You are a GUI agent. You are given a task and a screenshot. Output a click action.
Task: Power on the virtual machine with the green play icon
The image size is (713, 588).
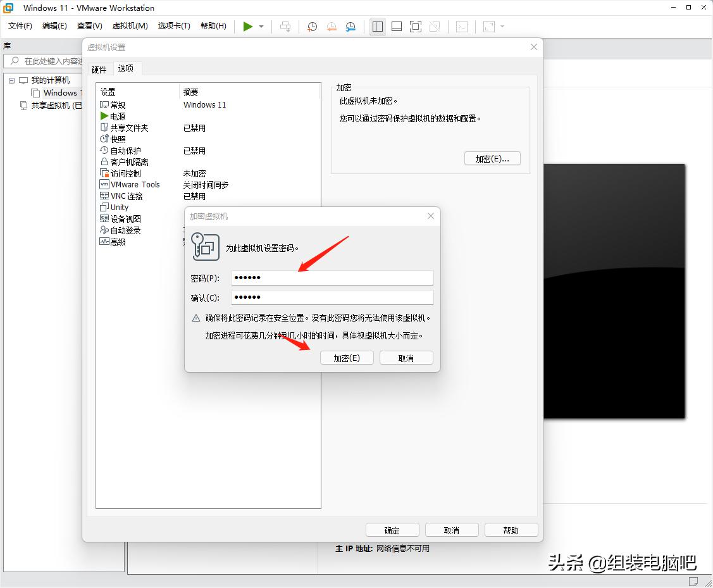[x=247, y=26]
